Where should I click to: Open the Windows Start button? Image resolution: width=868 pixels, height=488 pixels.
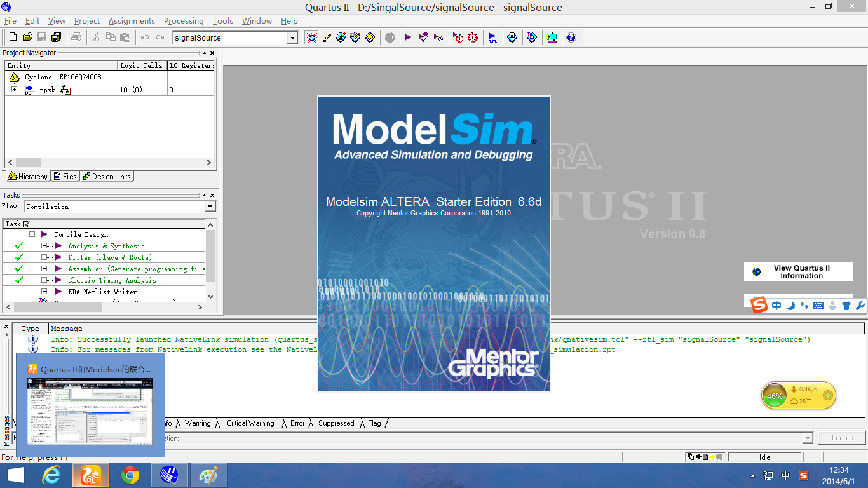click(x=15, y=475)
